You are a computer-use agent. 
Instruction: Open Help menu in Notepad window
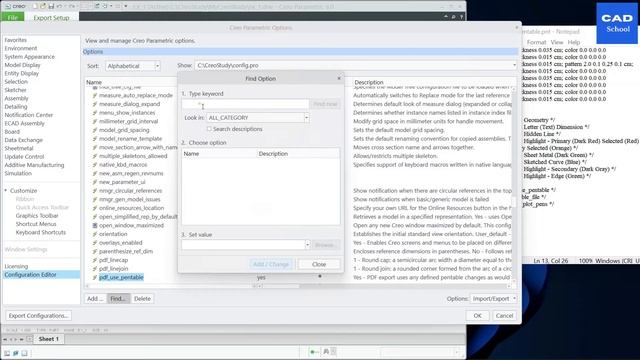click(x=573, y=42)
